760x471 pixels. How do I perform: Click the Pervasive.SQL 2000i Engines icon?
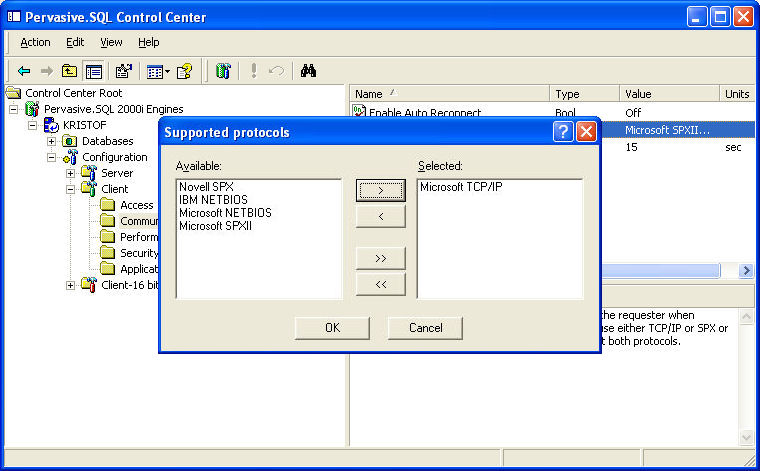click(x=32, y=109)
